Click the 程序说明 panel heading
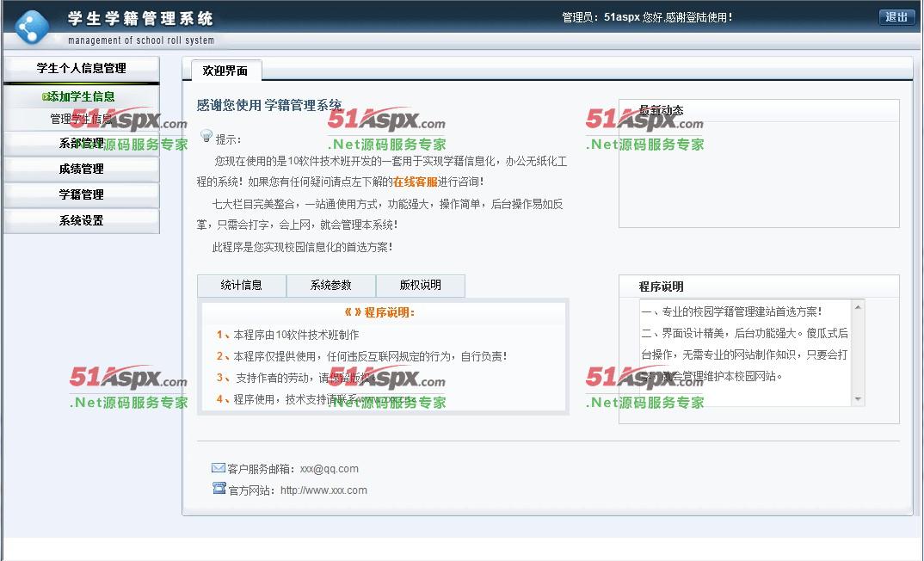This screenshot has height=561, width=924. pos(662,287)
